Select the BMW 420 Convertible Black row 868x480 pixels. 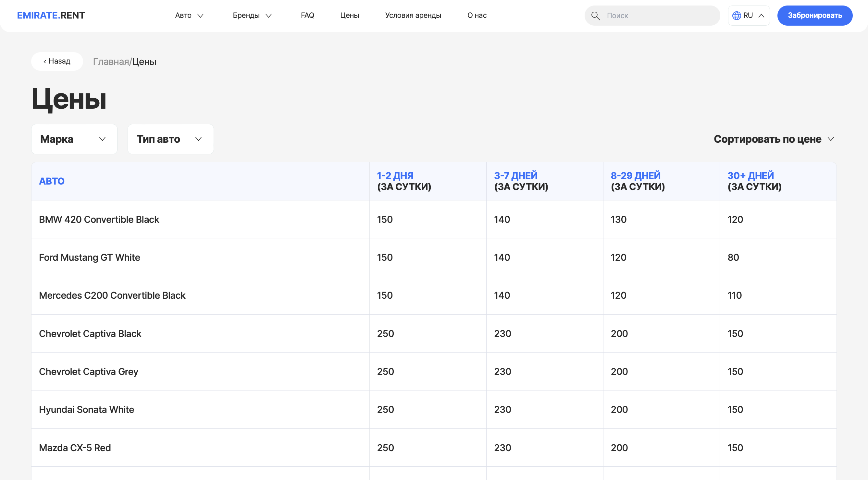pyautogui.click(x=99, y=220)
